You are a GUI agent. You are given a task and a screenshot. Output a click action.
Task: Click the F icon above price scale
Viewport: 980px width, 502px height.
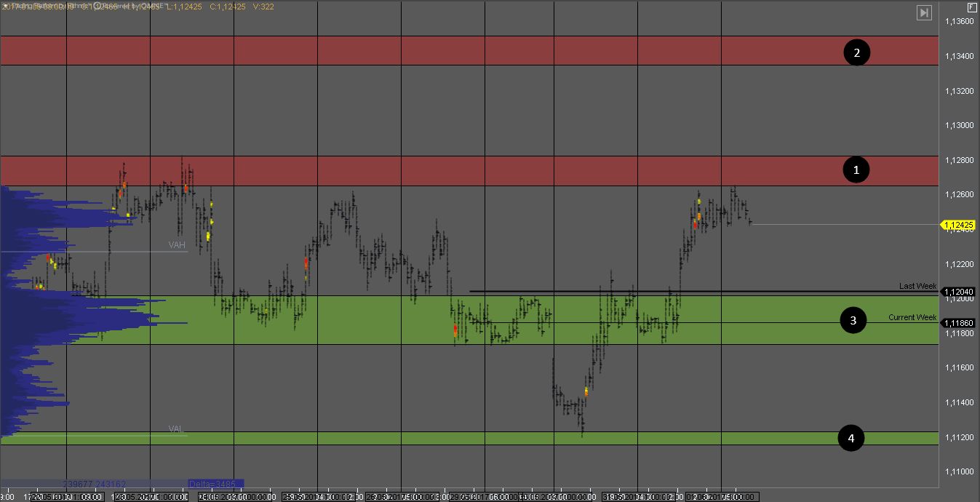tap(972, 7)
